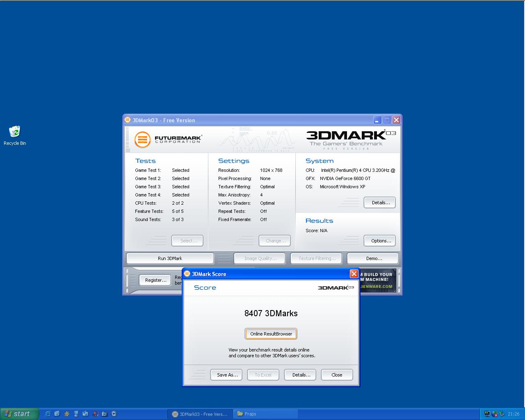This screenshot has height=420, width=525.
Task: Open System Details... button
Action: point(380,203)
